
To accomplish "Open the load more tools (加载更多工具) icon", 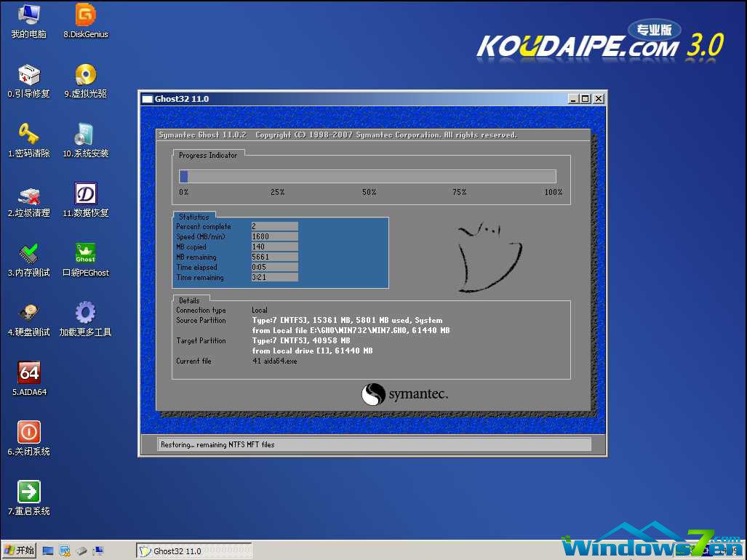I will point(85,313).
